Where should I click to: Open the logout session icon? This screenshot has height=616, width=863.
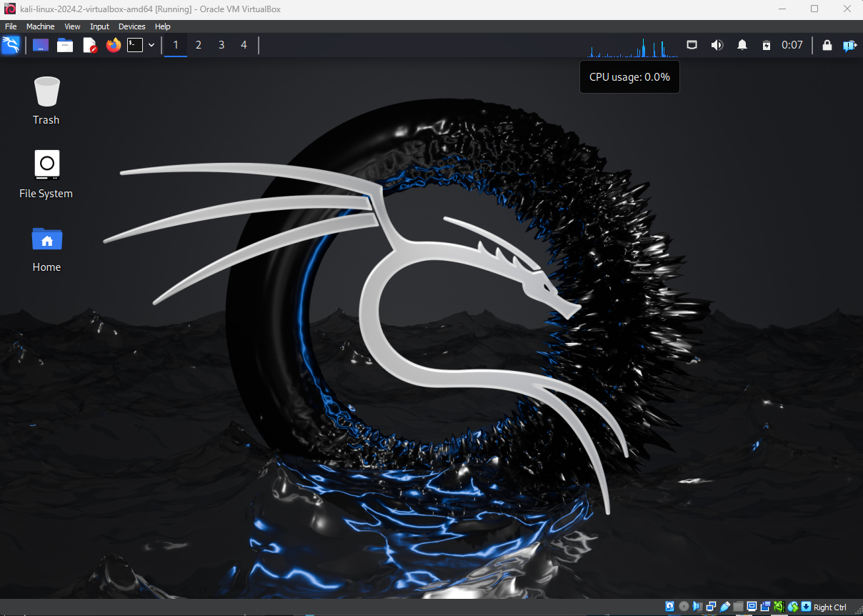click(849, 45)
